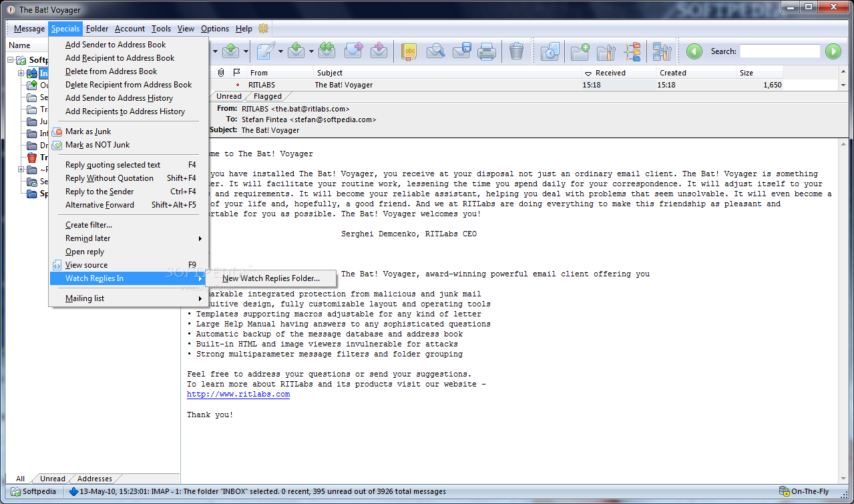854x504 pixels.
Task: Sort messages by Size column
Action: 759,73
